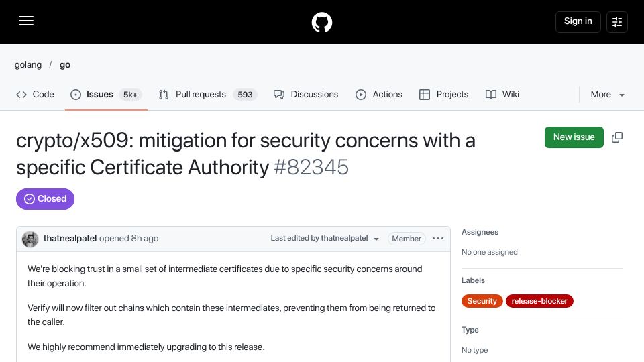Screen dimensions: 644x362
Task: Click the green New issue button
Action: coord(574,137)
